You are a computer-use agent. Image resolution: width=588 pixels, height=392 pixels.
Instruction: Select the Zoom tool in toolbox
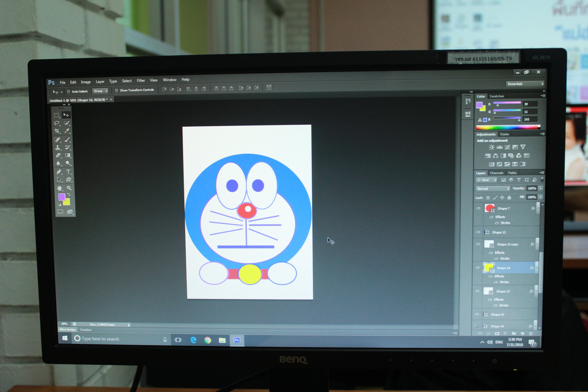click(69, 188)
